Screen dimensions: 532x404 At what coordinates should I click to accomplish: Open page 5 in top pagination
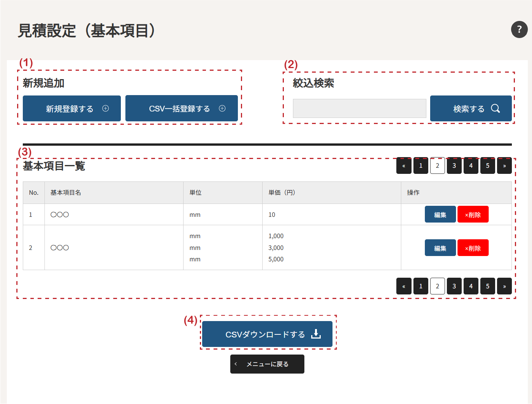(x=488, y=166)
